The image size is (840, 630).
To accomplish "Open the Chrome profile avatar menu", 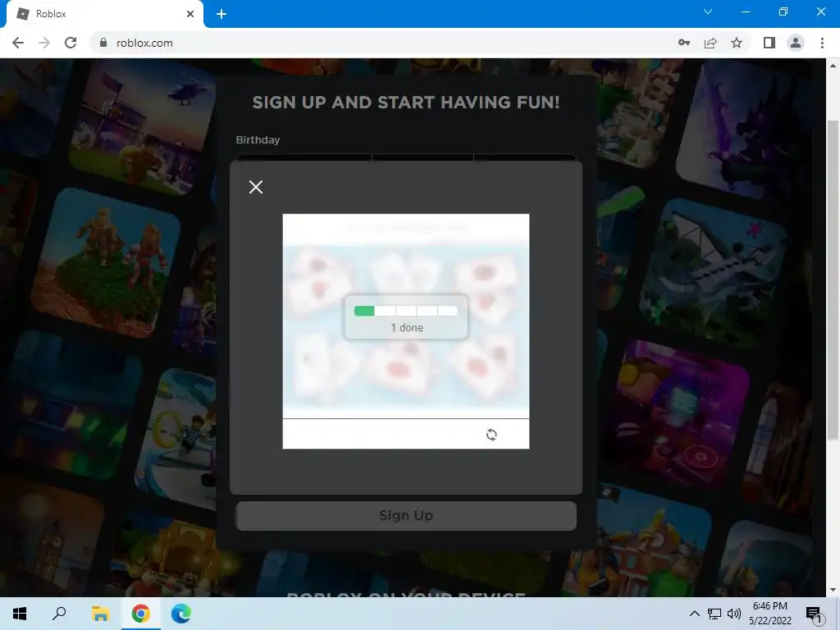I will [796, 43].
